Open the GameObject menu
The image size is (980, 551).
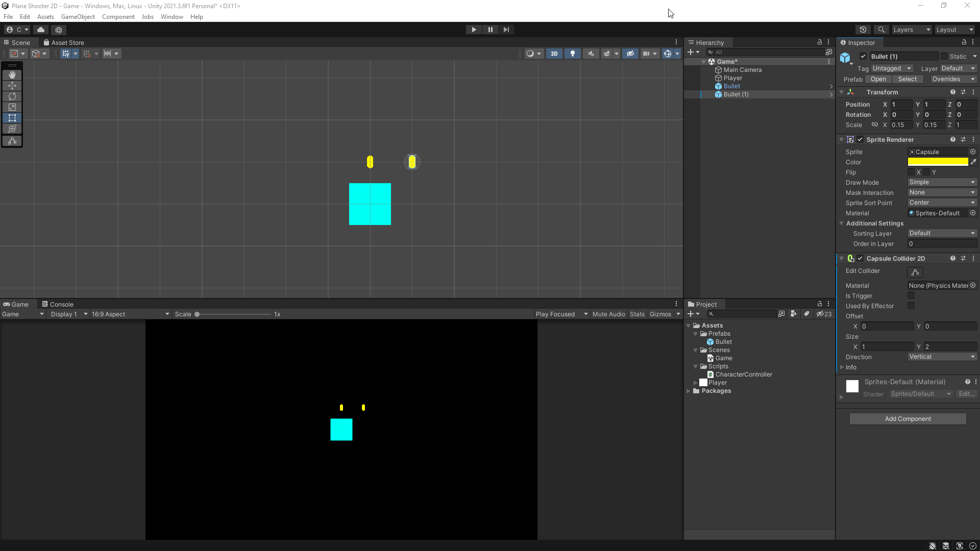(x=78, y=16)
